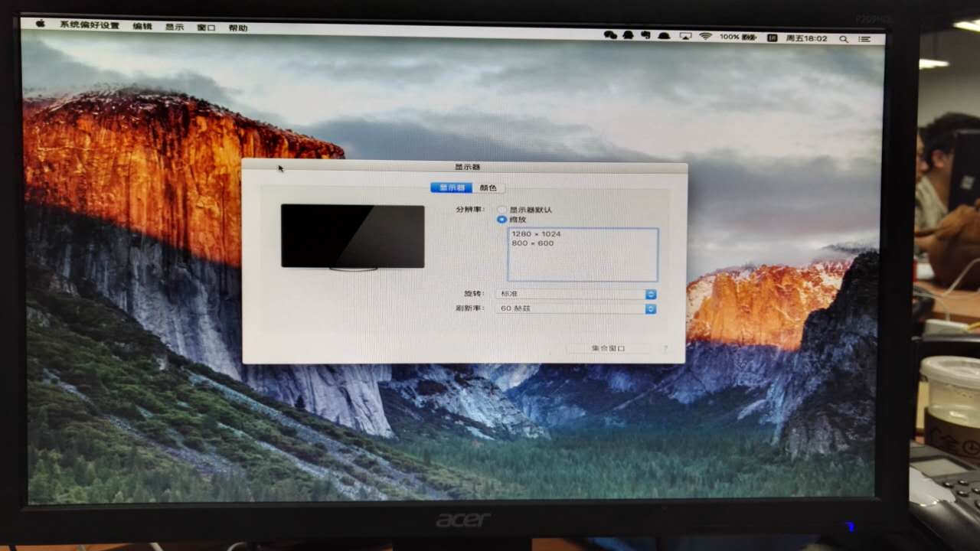This screenshot has width=980, height=551.
Task: Choose the 800 × 600 resolution
Action: tap(533, 243)
